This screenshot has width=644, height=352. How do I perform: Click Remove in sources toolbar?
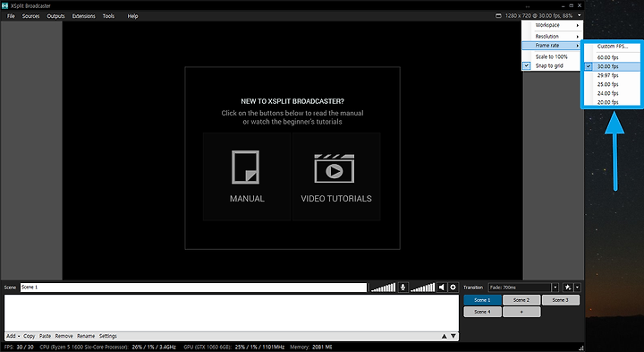click(64, 336)
